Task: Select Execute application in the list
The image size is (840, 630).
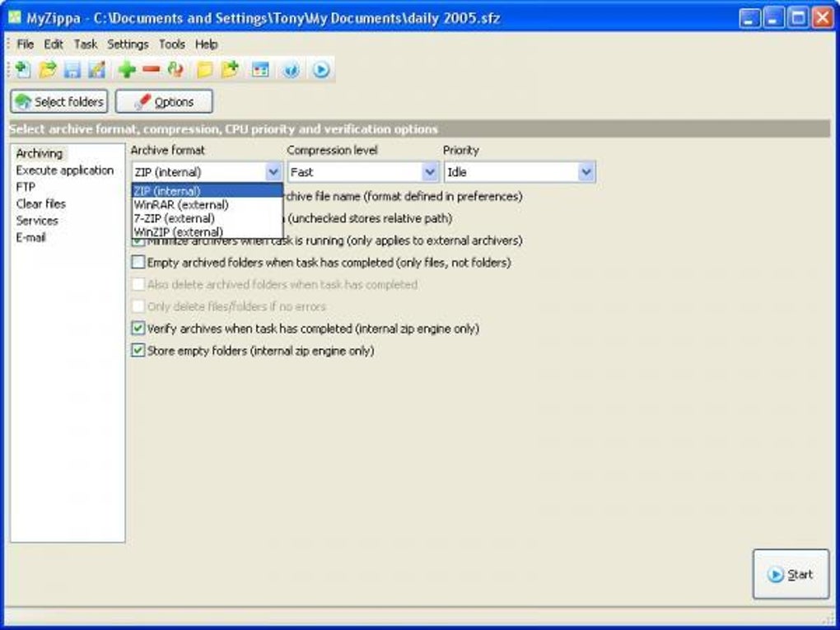Action: [65, 170]
